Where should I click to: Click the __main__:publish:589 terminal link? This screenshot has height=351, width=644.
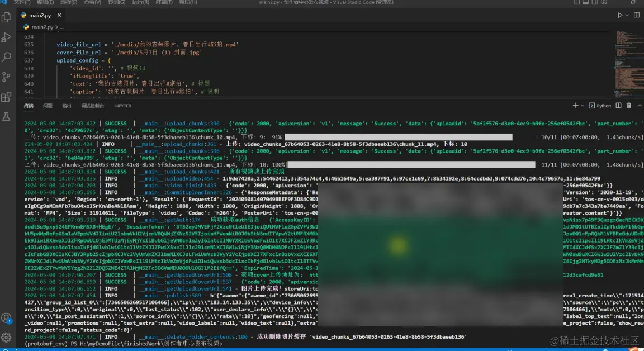tap(169, 296)
